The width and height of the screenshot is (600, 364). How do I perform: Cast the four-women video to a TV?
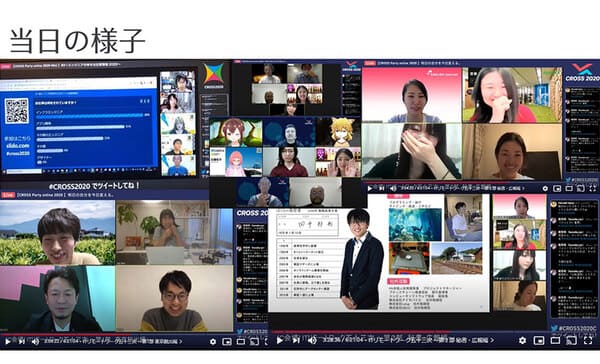point(581,188)
